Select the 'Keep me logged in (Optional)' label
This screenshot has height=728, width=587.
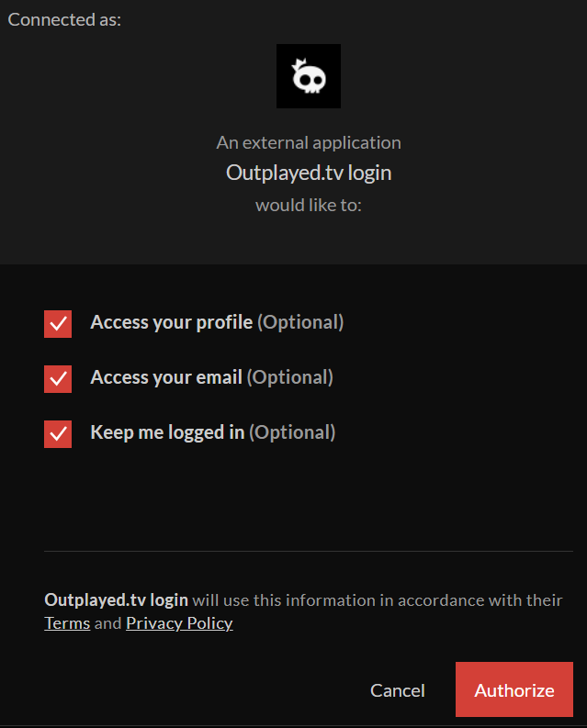coord(213,432)
